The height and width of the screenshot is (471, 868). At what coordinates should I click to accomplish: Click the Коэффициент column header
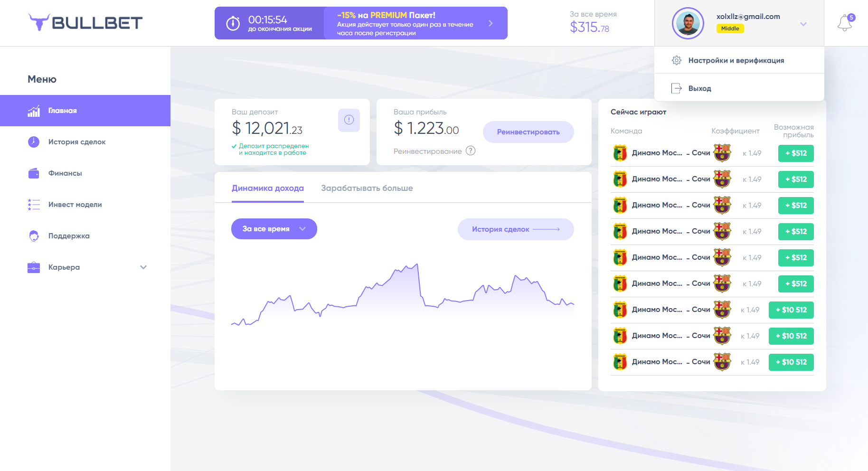736,131
